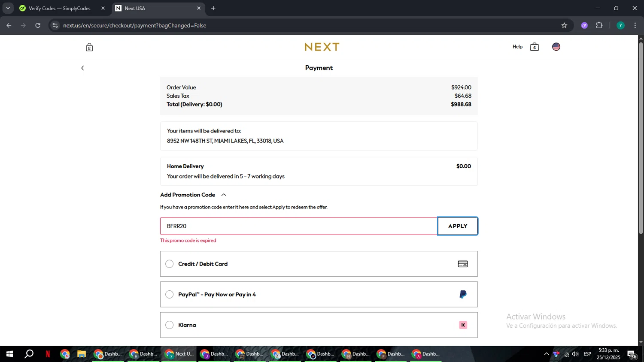Open the network status tray icon

tap(566, 354)
